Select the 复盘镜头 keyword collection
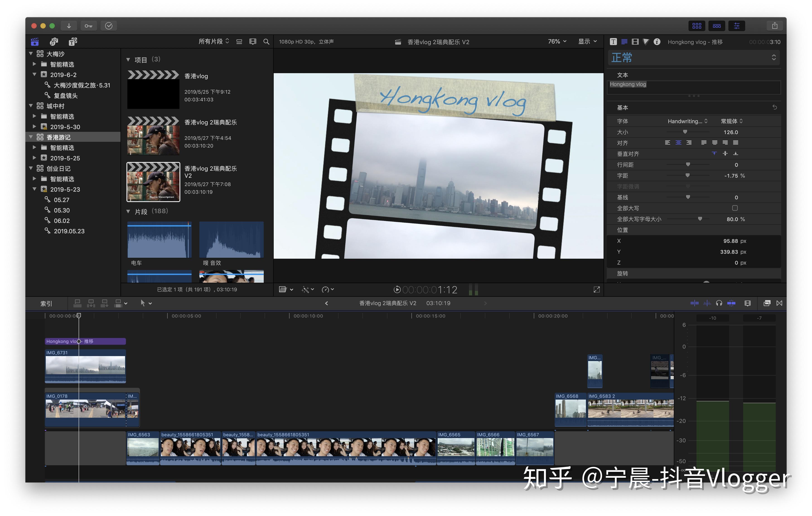The image size is (812, 516). coord(65,95)
